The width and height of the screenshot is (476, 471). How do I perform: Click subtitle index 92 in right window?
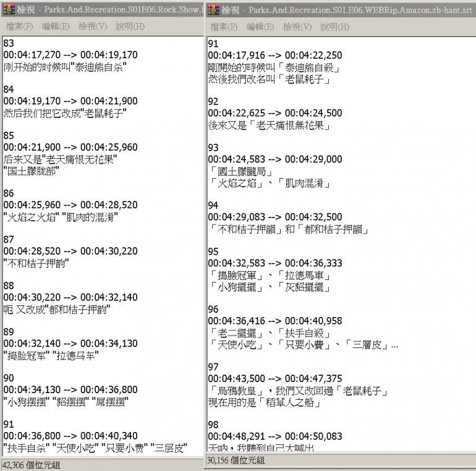(x=213, y=101)
